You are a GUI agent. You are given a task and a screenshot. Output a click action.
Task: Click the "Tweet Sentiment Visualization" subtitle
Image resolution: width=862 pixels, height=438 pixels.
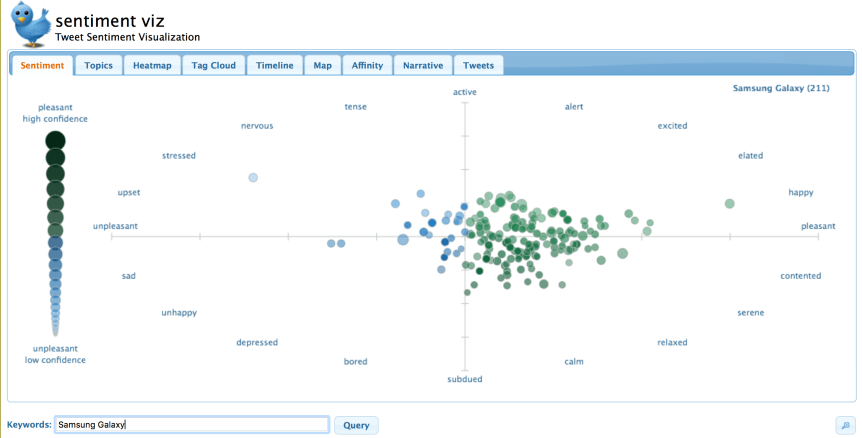[127, 38]
